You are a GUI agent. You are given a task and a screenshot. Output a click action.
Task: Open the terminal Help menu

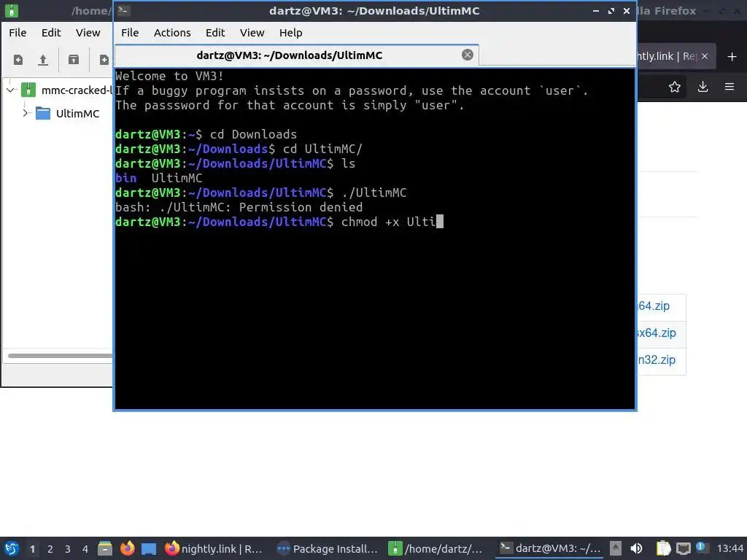coord(290,32)
